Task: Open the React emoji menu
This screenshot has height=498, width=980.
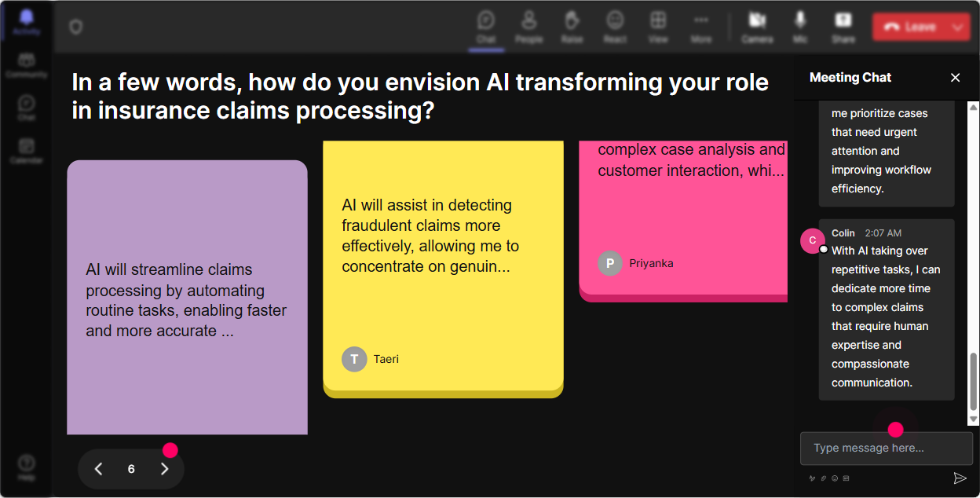Action: coord(615,26)
